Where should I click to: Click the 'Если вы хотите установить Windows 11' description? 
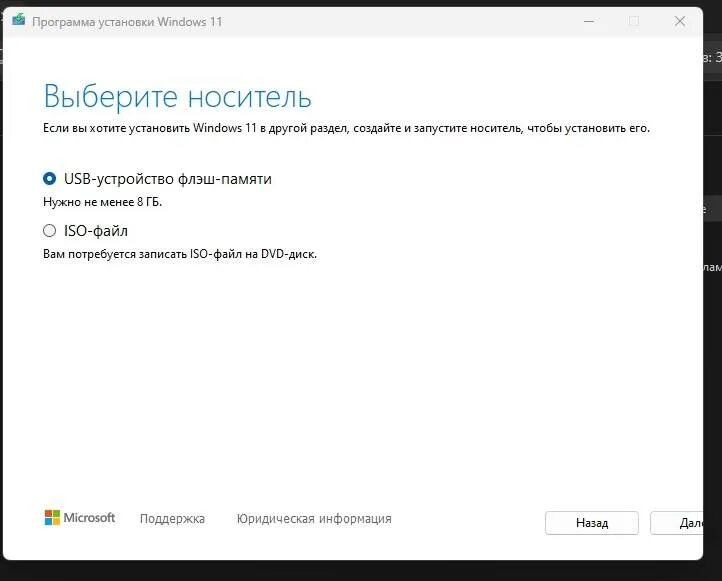(x=346, y=128)
